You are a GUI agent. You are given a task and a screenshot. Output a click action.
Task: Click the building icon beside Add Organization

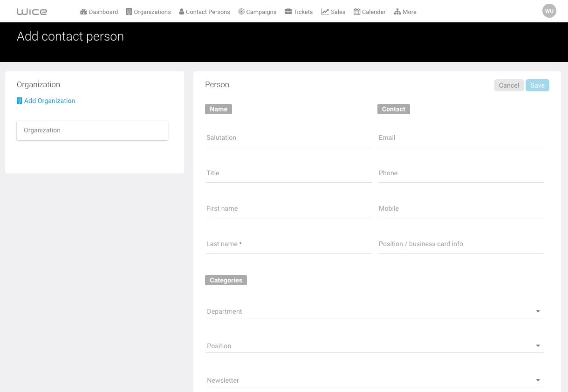tap(20, 101)
